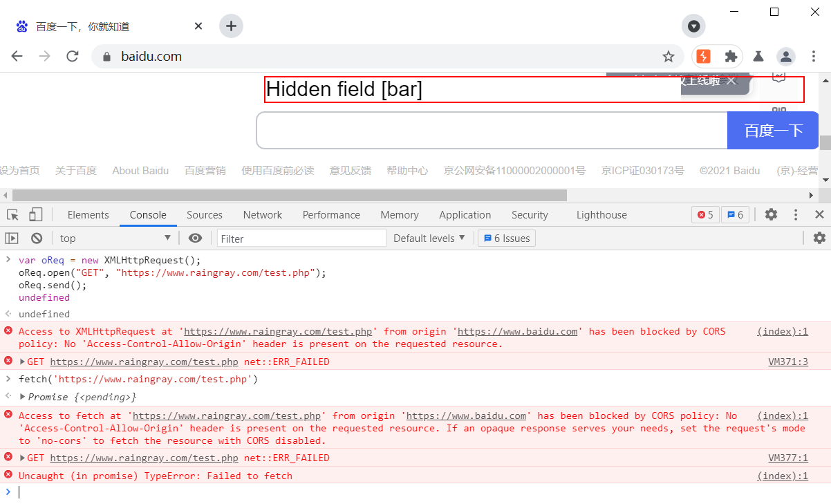Click the Hidden field [bar] text
The image size is (831, 504).
[x=344, y=89]
